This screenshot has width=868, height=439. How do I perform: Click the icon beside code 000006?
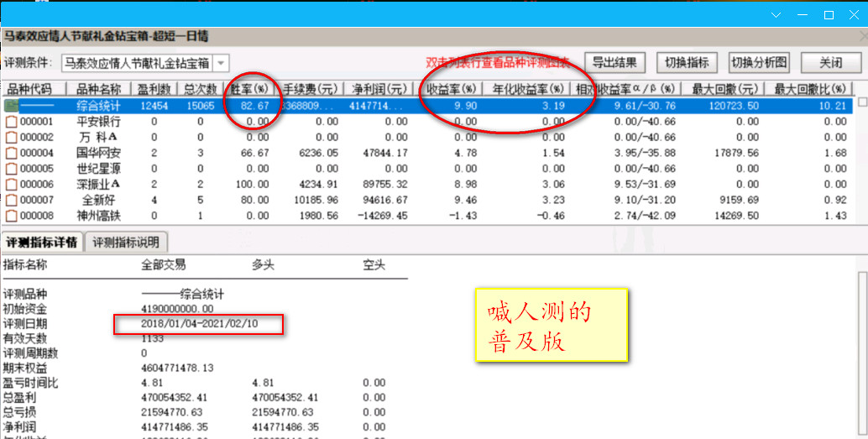pos(11,185)
